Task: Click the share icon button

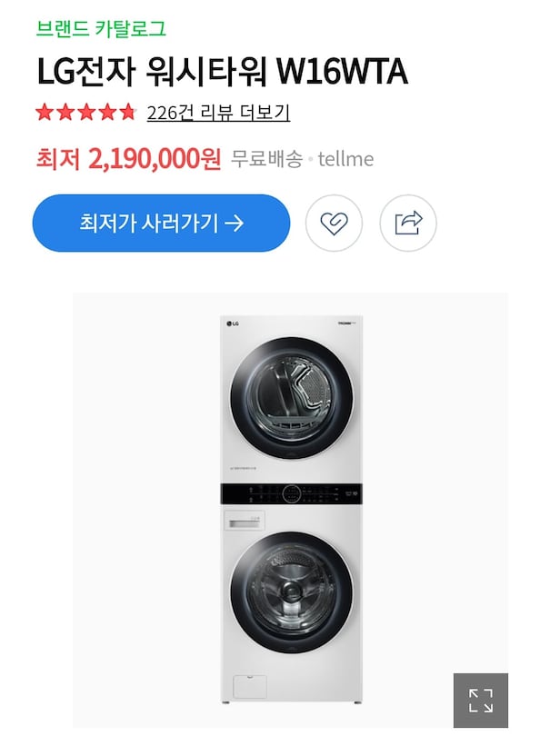Action: pos(408,223)
